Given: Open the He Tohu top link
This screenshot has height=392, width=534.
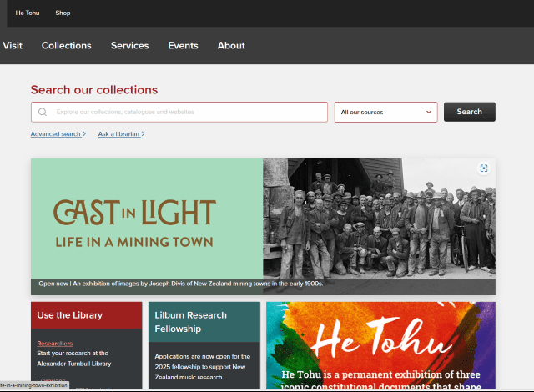Looking at the screenshot, I should click(28, 13).
